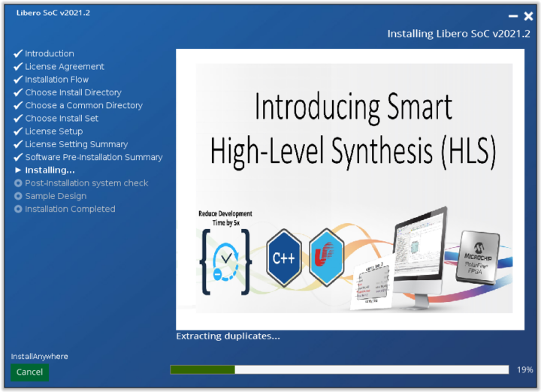Image resolution: width=541 pixels, height=392 pixels.
Task: Click the checkmark beside License Setting Summary
Action: coord(18,144)
